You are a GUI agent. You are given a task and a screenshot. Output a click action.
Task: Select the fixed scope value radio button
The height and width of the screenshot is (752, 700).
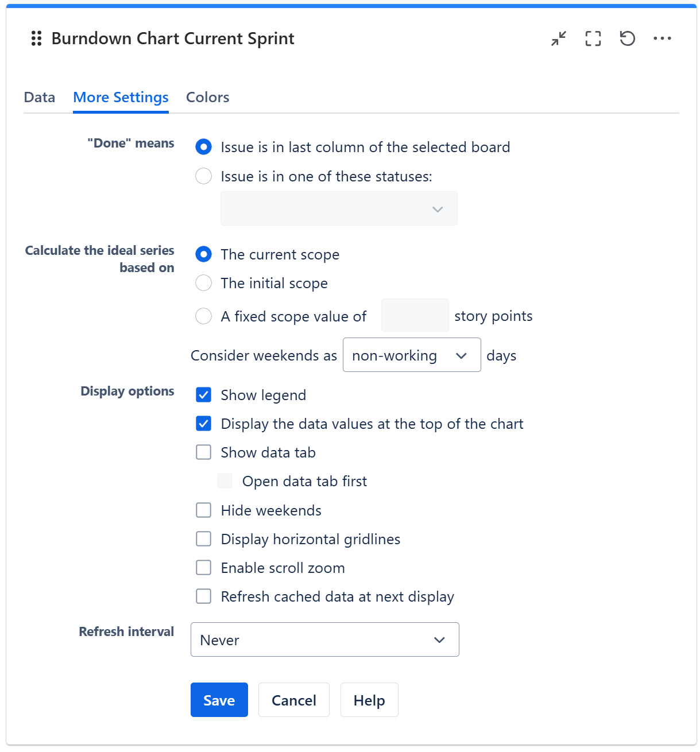tap(204, 316)
